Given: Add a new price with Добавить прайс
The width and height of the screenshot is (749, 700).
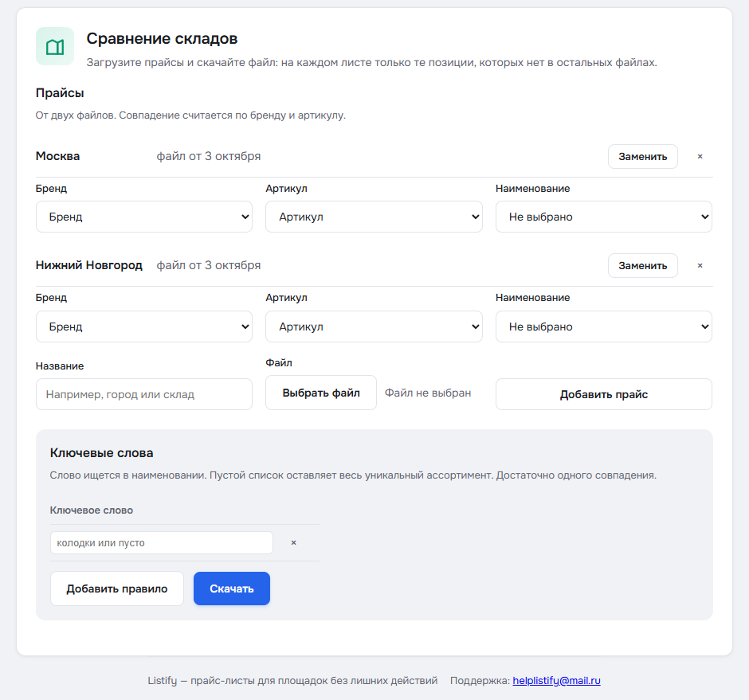Looking at the screenshot, I should 604,394.
